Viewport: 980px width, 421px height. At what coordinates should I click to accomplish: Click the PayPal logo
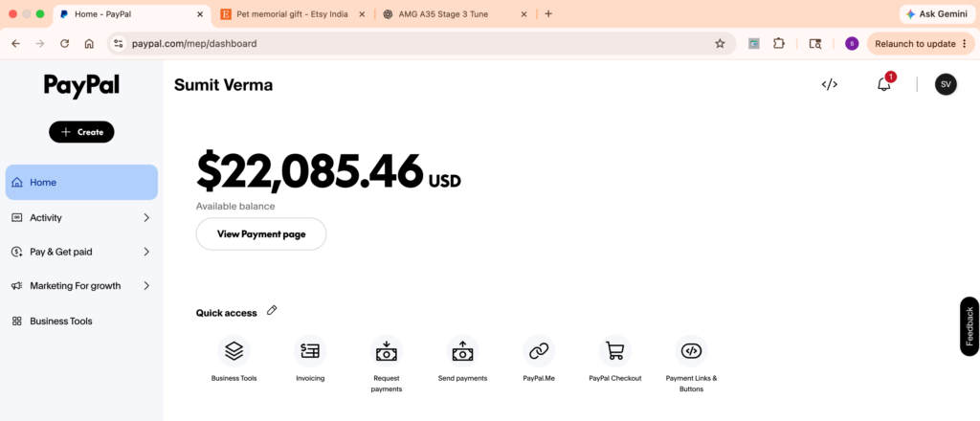point(81,87)
